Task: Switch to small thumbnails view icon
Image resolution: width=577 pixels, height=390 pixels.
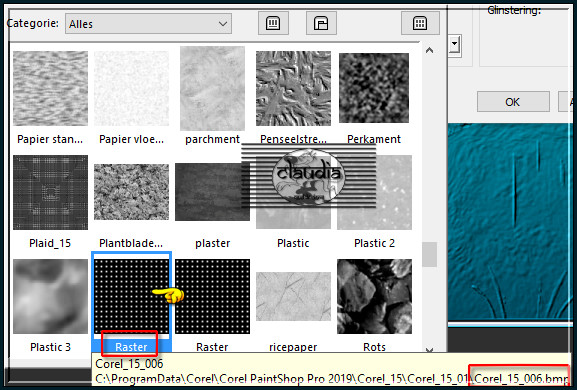Action: point(273,23)
